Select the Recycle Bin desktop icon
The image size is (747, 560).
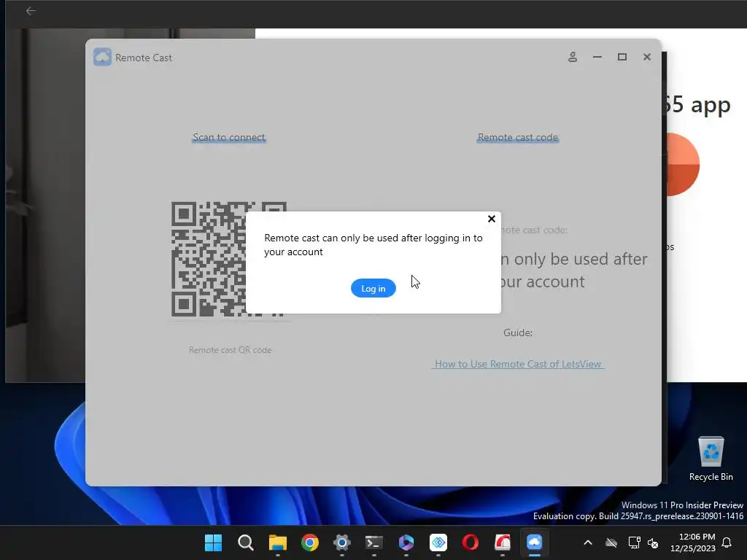[x=711, y=459]
